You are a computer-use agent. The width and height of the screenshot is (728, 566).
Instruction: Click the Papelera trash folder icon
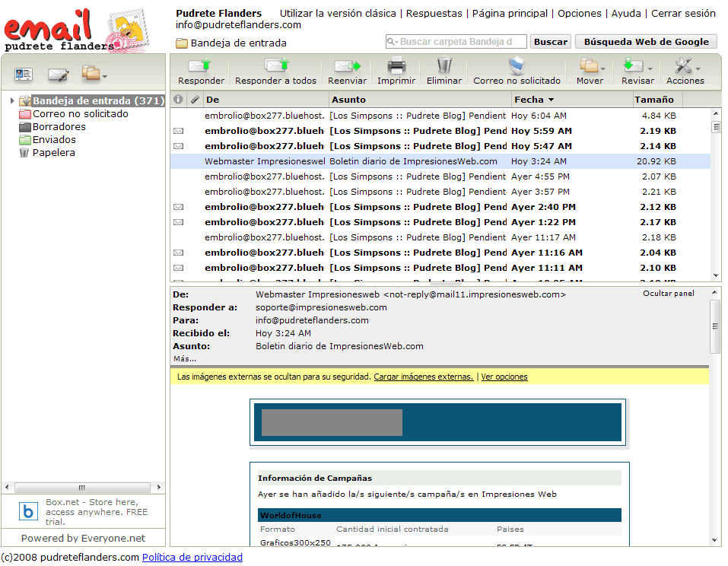[24, 153]
